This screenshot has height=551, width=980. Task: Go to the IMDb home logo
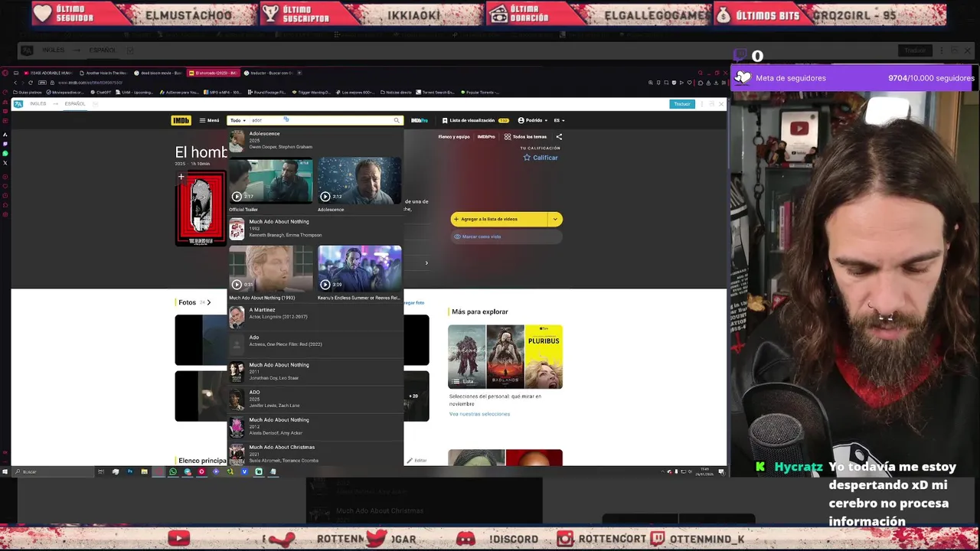(x=181, y=120)
